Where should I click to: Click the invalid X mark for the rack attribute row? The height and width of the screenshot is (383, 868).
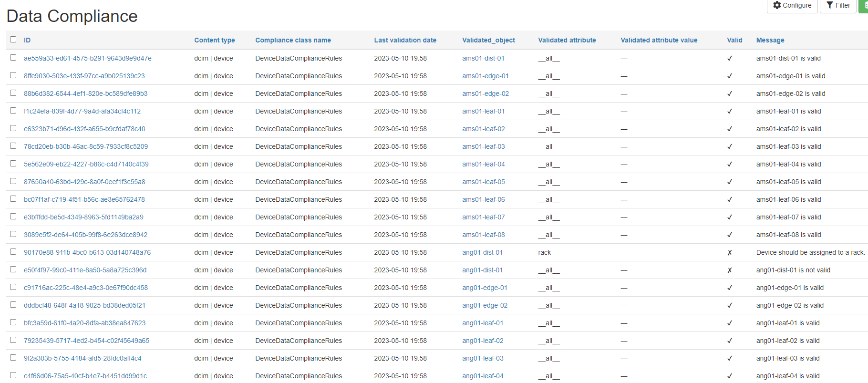pyautogui.click(x=729, y=253)
